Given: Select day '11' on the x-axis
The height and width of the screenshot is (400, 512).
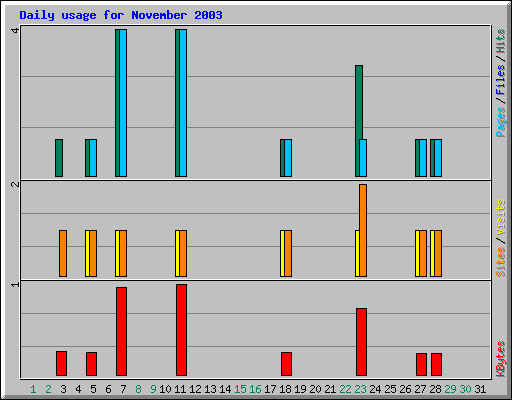Looking at the screenshot, I should coord(180,389).
